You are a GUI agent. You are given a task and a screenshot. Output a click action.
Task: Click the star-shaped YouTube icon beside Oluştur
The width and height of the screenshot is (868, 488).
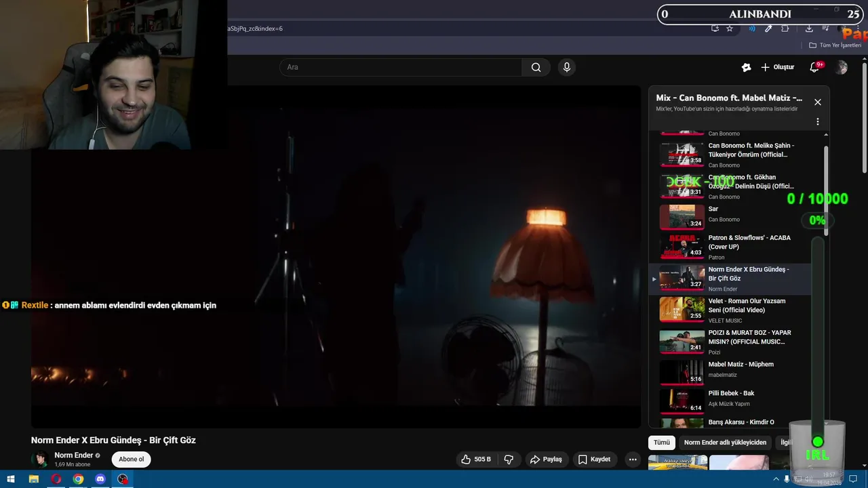747,67
